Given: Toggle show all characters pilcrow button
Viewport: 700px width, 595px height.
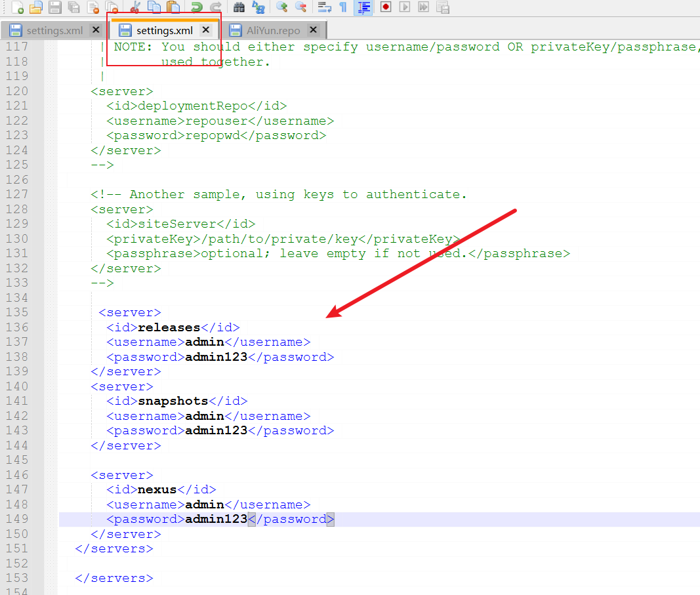Looking at the screenshot, I should tap(343, 7).
